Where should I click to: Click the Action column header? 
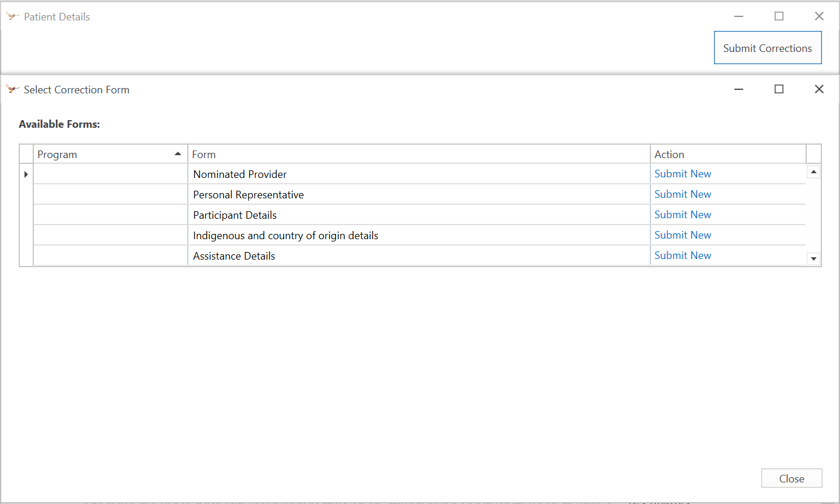(728, 154)
